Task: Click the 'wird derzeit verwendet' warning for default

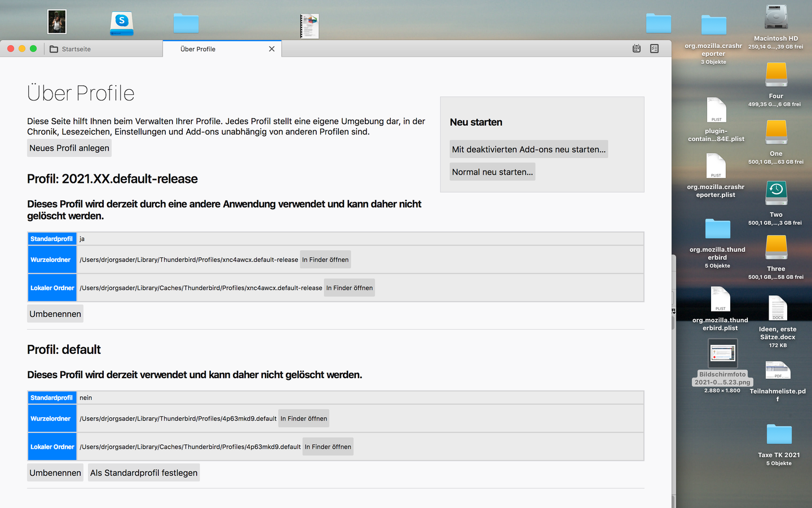Action: [x=195, y=375]
